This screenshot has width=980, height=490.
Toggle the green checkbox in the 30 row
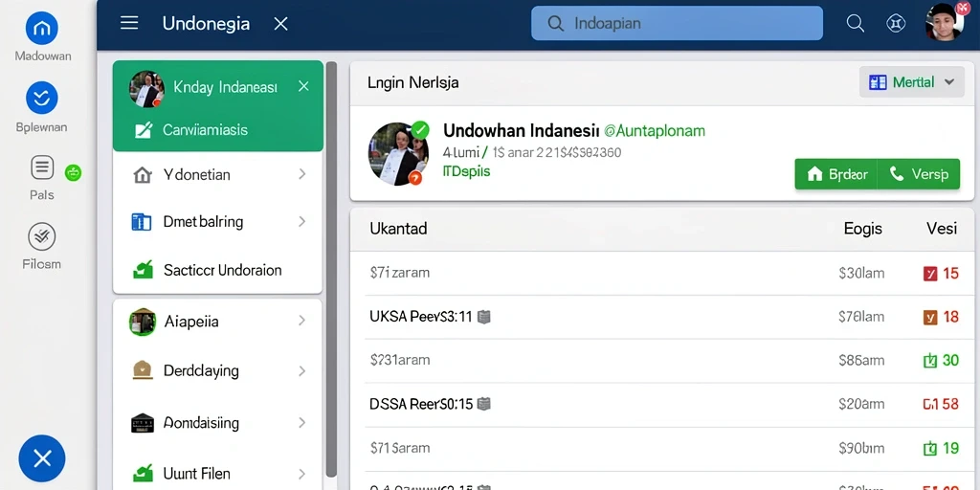(930, 361)
